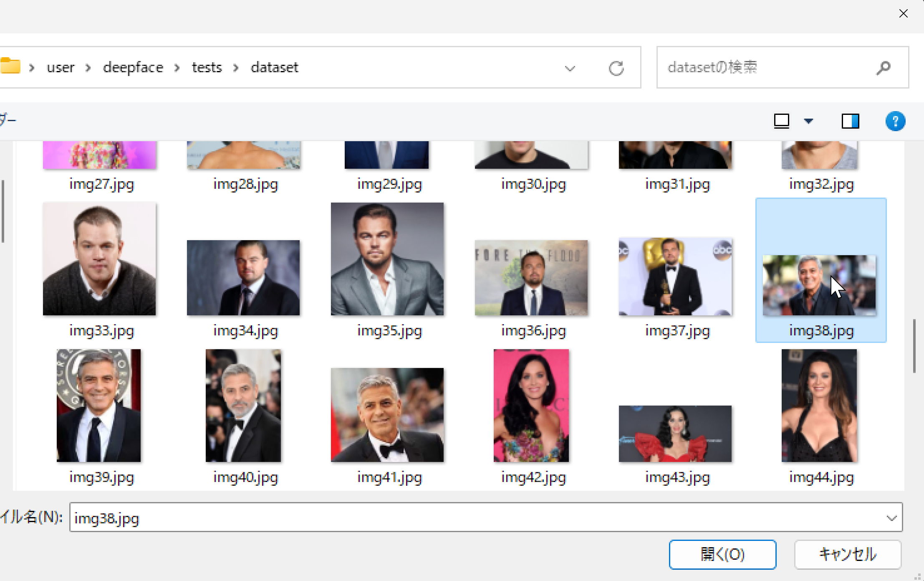Select the img29.jpg thumbnail
This screenshot has height=581, width=924.
(x=387, y=155)
